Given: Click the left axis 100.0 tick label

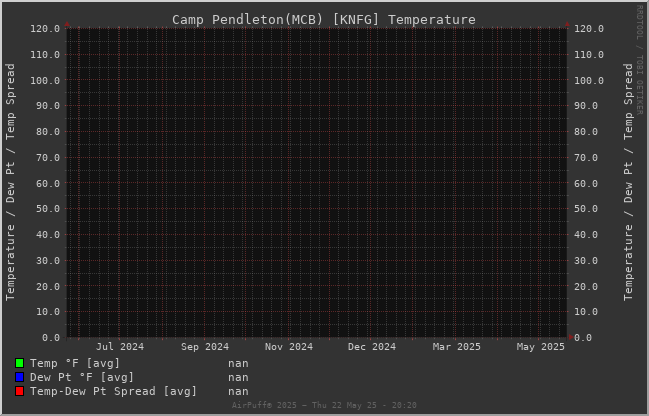Looking at the screenshot, I should click(x=45, y=80).
